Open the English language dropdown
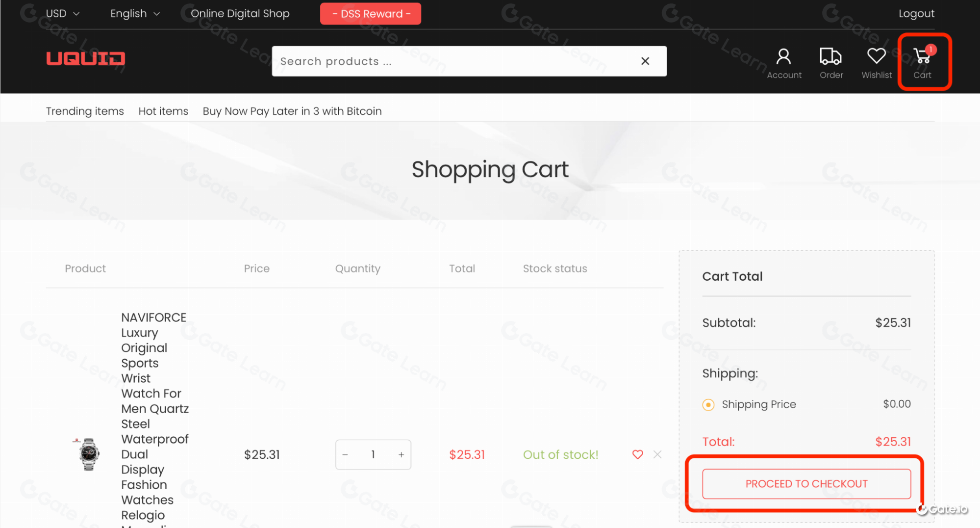The image size is (980, 528). tap(135, 14)
